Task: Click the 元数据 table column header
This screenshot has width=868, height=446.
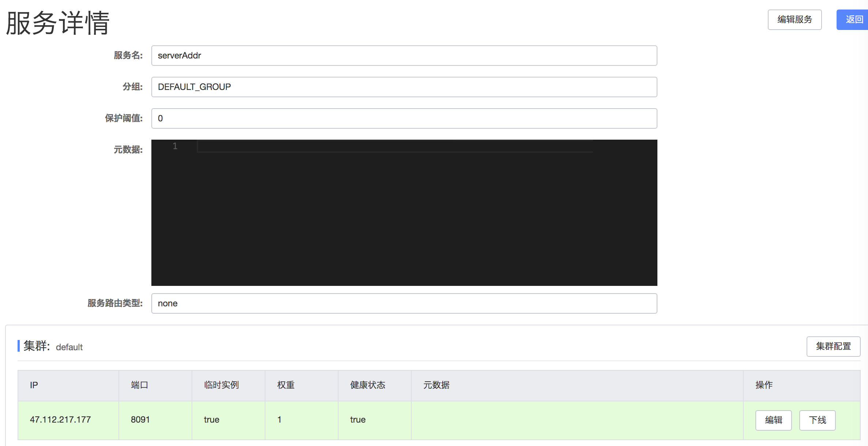Action: click(436, 385)
